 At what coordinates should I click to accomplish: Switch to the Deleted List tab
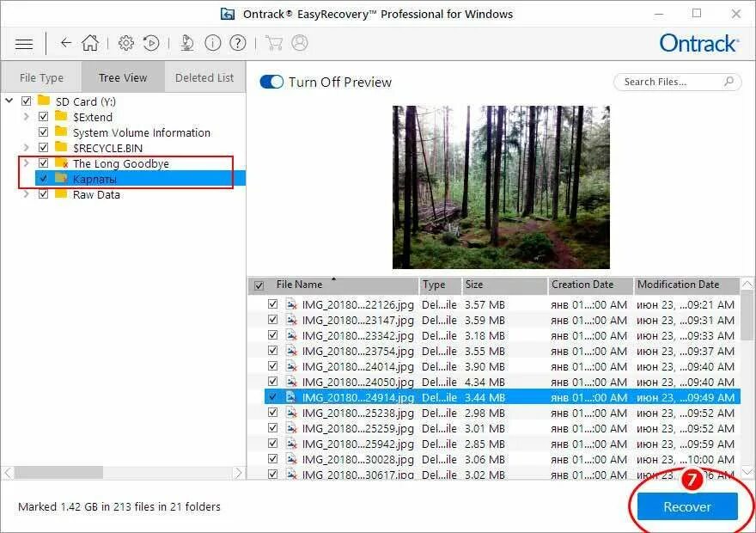click(x=205, y=77)
